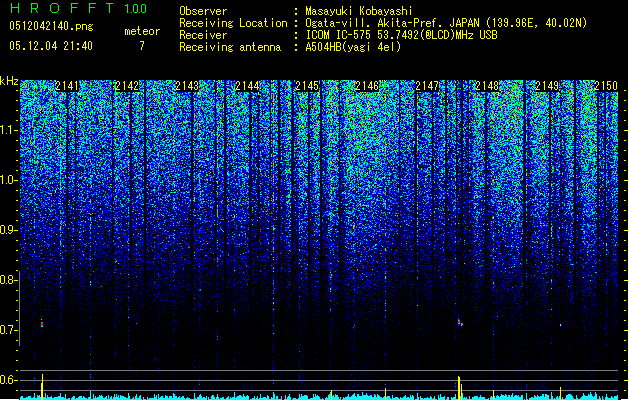Viewport: 629px width, 400px height.
Task: Select the timestamp 05.12.04 21:40
Action: [51, 46]
